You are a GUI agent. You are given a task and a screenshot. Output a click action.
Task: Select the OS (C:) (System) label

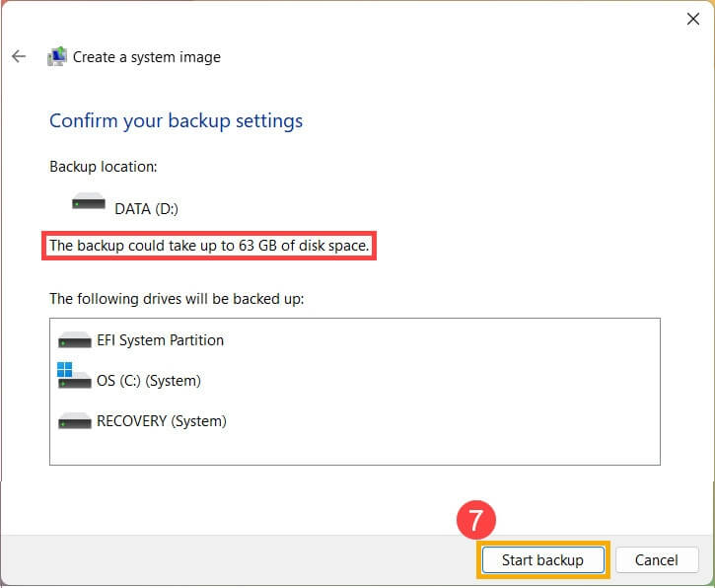click(148, 381)
